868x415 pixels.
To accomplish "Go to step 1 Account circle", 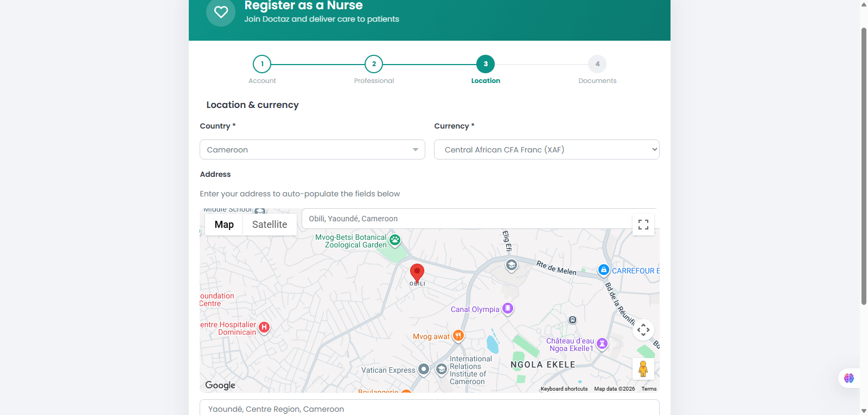I will click(x=262, y=64).
